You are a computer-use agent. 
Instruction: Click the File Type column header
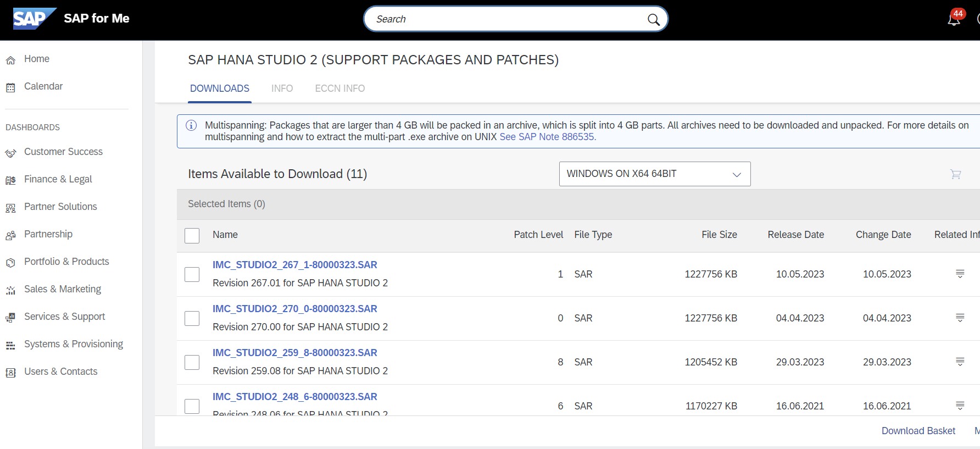(x=593, y=235)
